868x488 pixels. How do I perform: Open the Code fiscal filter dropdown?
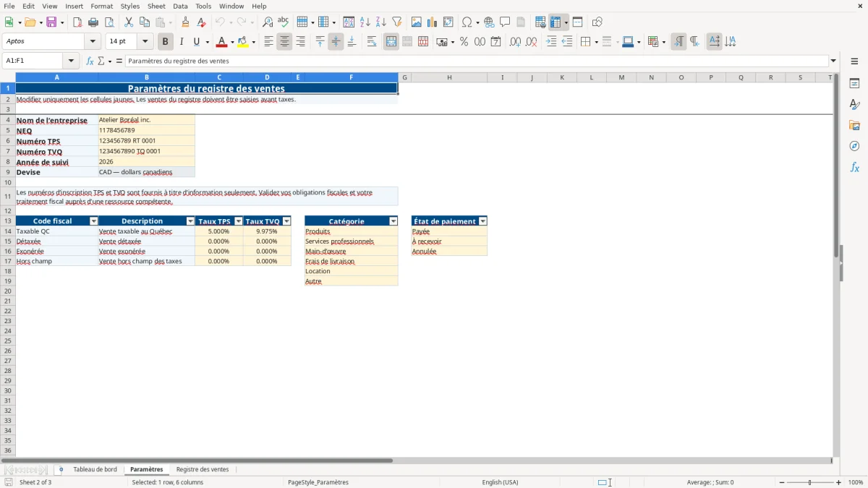(93, 221)
